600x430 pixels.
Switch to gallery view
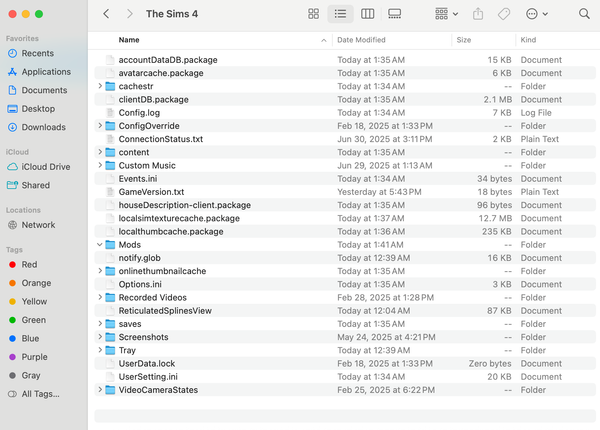tap(395, 14)
